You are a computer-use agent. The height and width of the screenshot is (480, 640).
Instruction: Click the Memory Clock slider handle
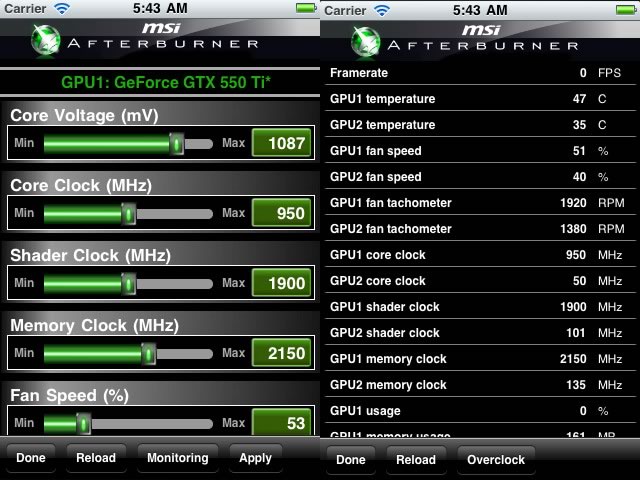148,353
